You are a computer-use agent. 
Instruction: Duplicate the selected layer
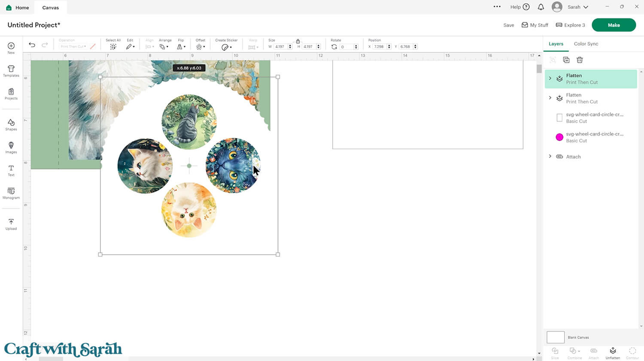click(x=566, y=60)
